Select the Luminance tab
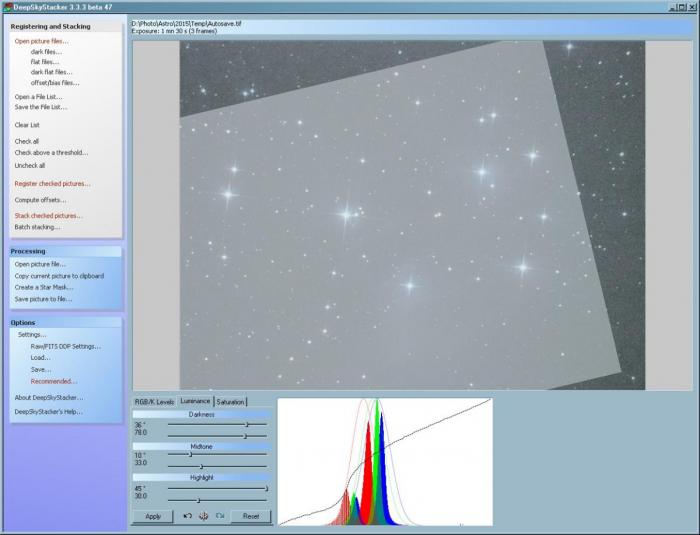The height and width of the screenshot is (535, 700). [x=195, y=401]
